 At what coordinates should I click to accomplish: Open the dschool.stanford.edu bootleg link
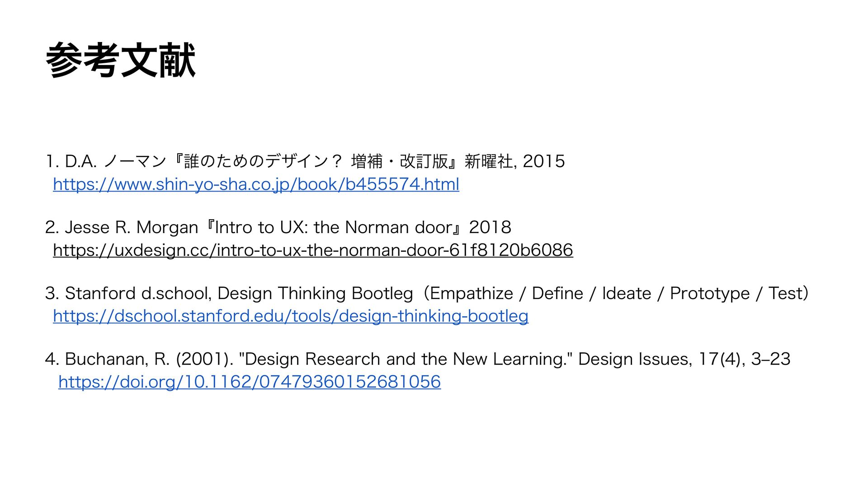pyautogui.click(x=291, y=316)
